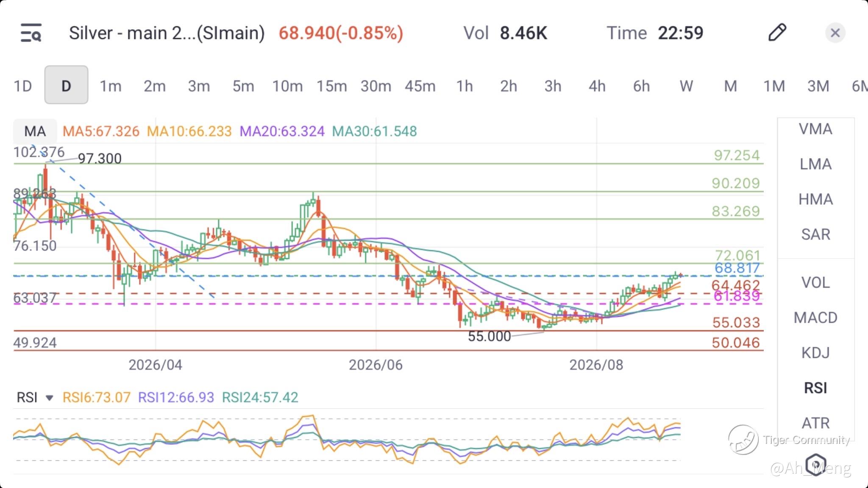Screen dimensions: 868x488
Task: Click the 2026/08 date axis label
Action: pyautogui.click(x=596, y=365)
